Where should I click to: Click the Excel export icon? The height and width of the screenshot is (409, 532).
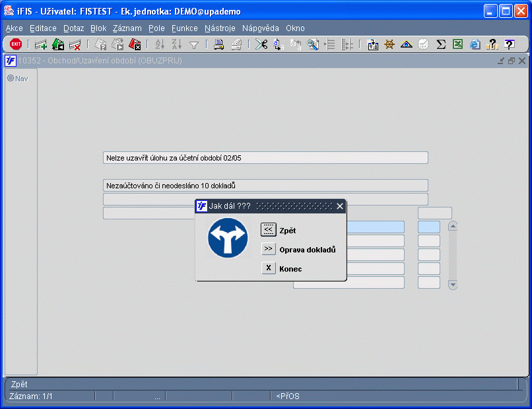pos(457,44)
